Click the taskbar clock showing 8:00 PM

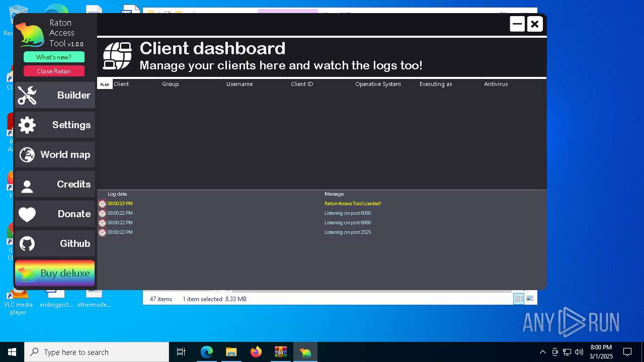tap(601, 352)
